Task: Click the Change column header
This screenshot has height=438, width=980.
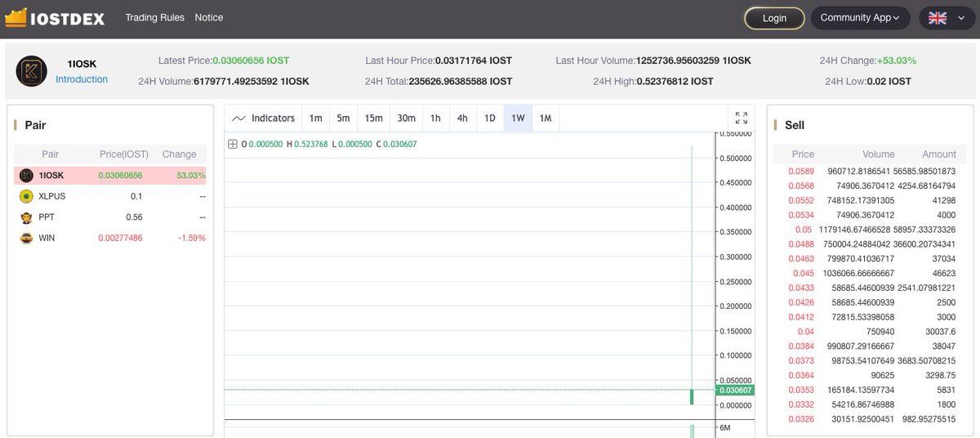Action: coord(179,154)
